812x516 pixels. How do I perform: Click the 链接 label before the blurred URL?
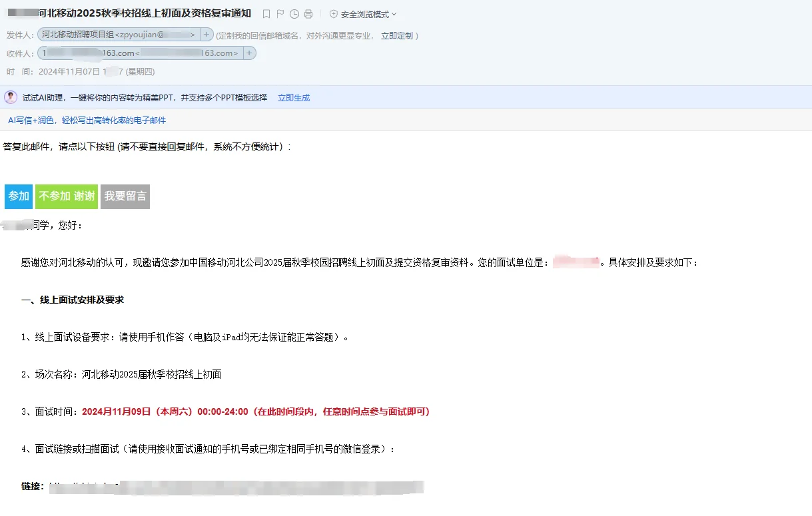[33, 487]
